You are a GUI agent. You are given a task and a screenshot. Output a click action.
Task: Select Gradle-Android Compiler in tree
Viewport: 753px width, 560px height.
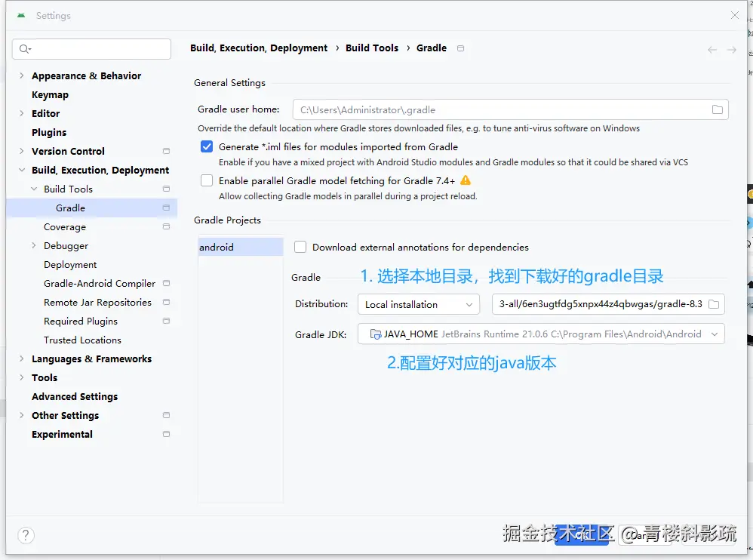tap(100, 283)
